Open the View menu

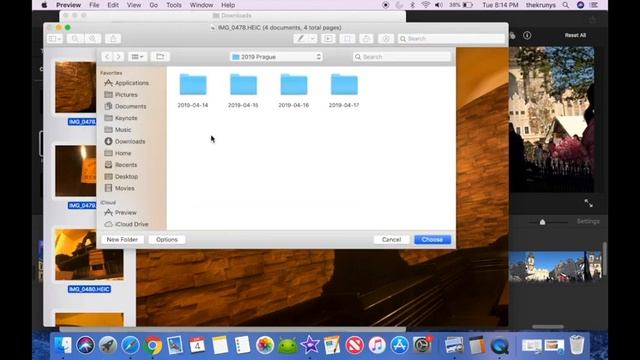(134, 5)
